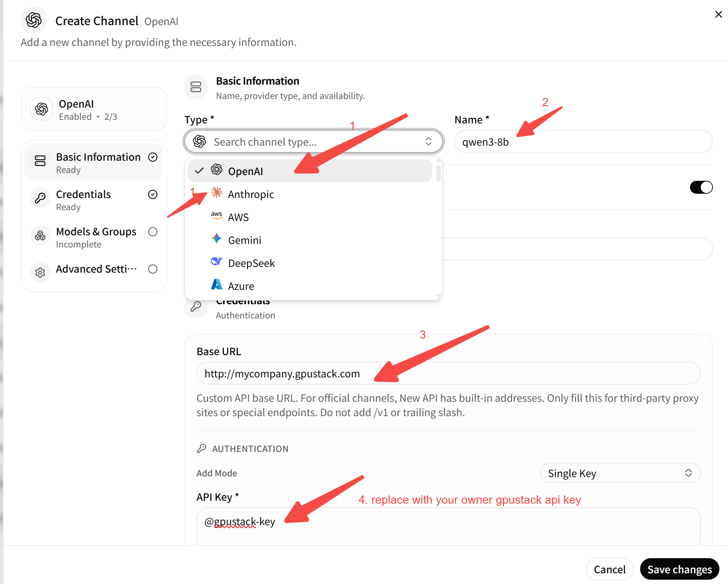The width and height of the screenshot is (728, 584).
Task: Click the Base URL input field
Action: [448, 373]
